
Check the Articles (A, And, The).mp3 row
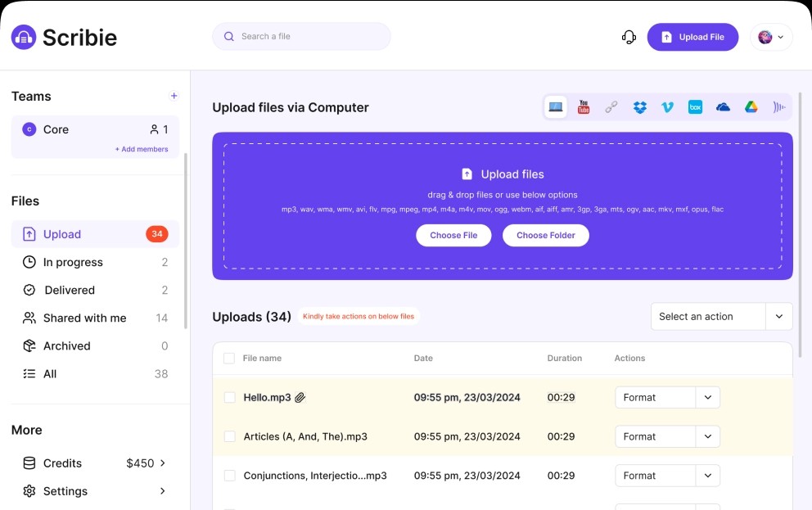[229, 436]
